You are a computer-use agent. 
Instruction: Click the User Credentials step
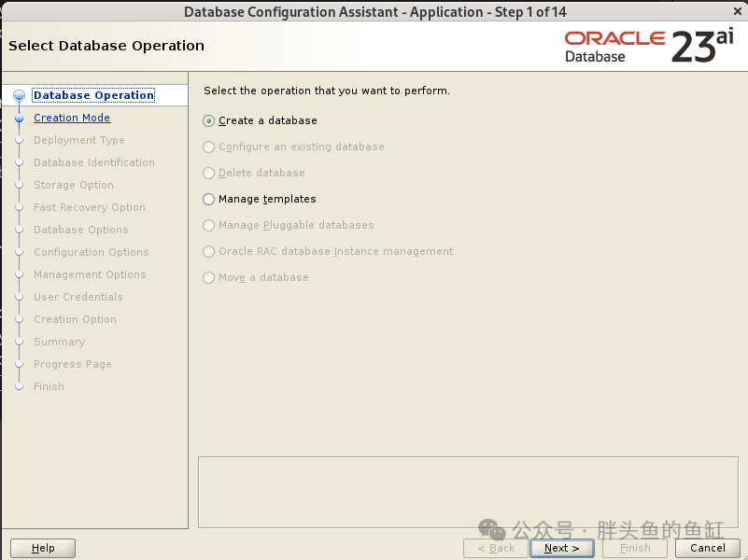click(x=78, y=297)
